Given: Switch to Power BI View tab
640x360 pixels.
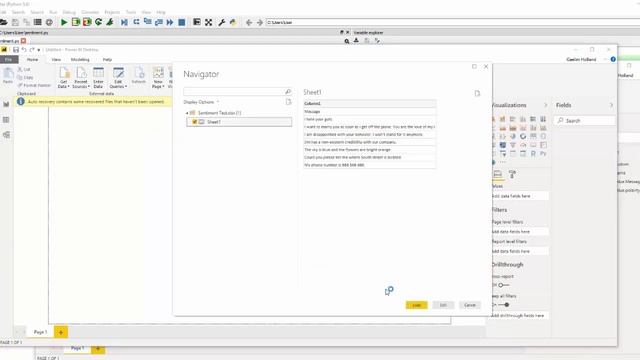Looking at the screenshot, I should point(56,60).
